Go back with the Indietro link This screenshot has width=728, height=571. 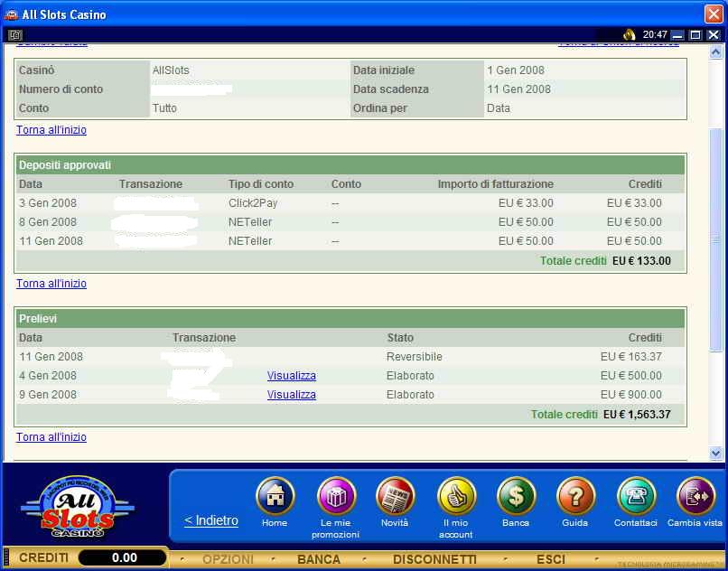click(x=211, y=520)
